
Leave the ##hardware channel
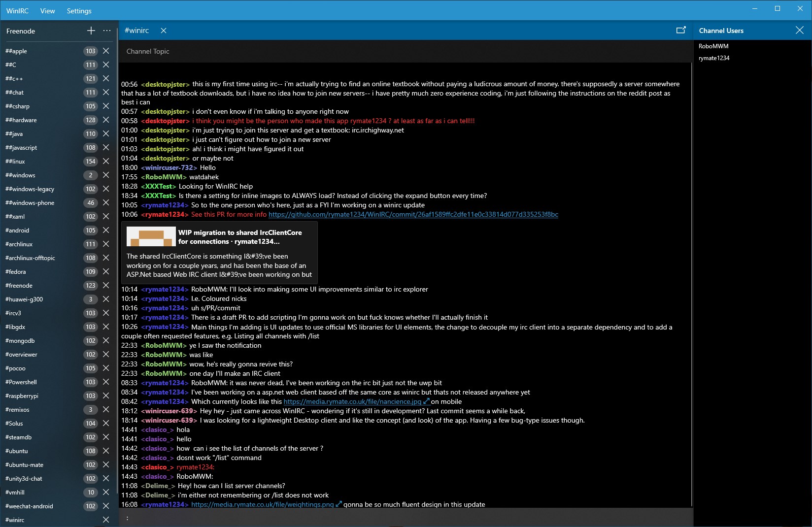(106, 120)
